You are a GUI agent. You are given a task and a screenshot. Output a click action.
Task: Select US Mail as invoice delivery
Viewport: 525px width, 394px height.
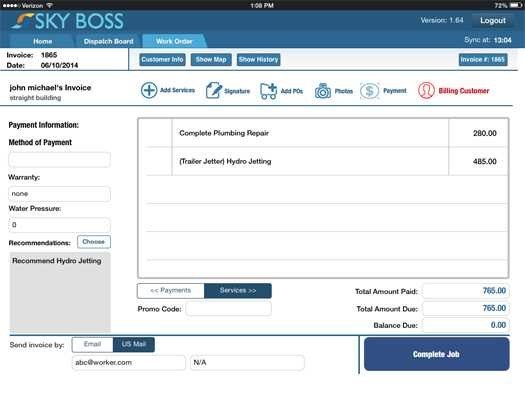(x=134, y=344)
